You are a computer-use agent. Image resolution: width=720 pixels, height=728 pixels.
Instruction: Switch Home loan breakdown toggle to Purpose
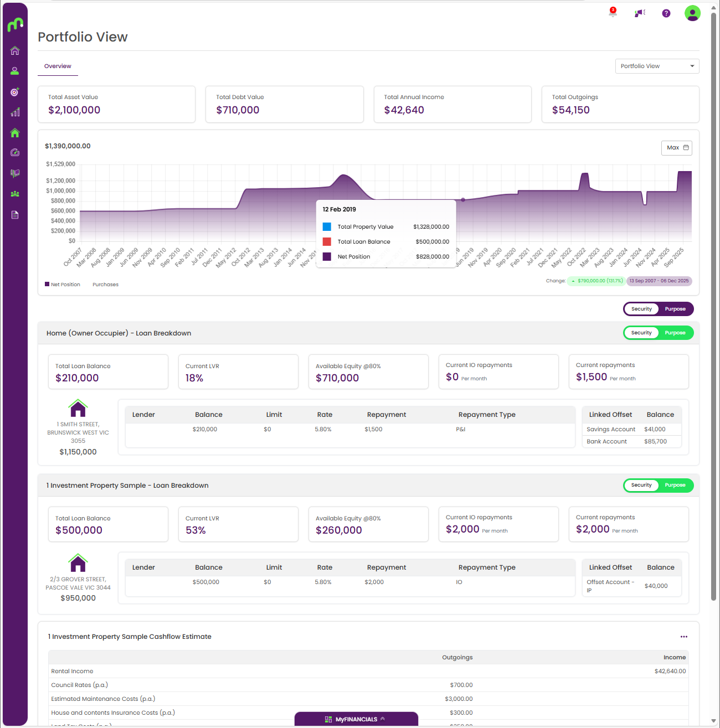[x=675, y=333]
